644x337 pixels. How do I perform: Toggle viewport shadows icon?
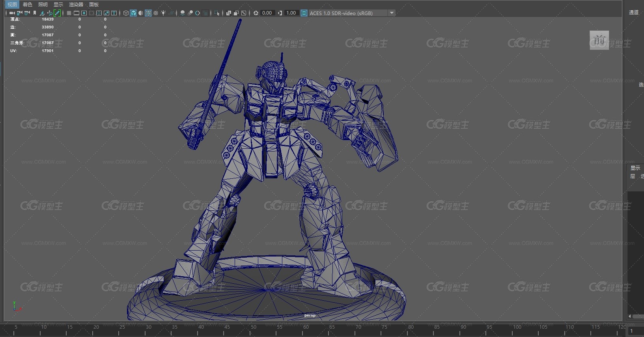point(171,13)
